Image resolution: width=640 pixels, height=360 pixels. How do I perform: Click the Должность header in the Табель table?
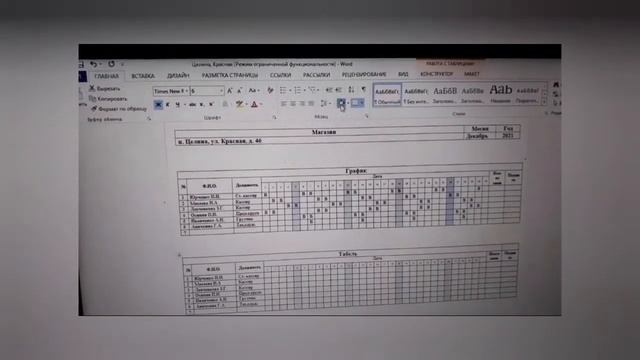(249, 268)
